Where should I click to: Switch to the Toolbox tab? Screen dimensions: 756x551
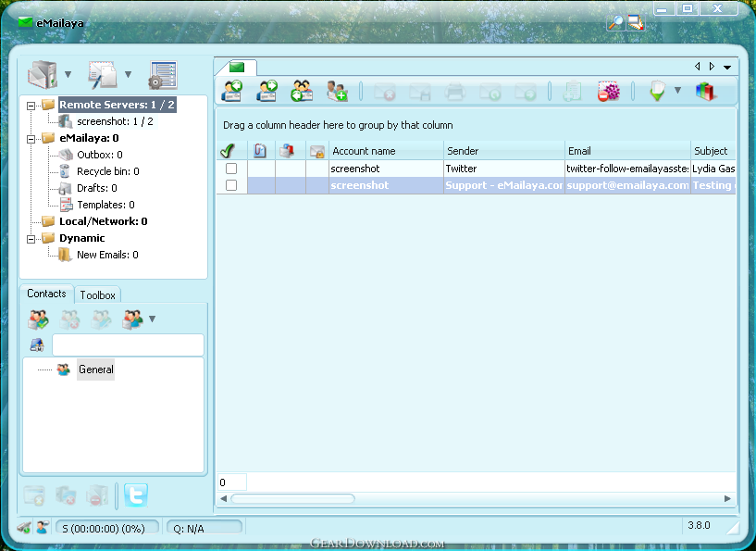97,294
